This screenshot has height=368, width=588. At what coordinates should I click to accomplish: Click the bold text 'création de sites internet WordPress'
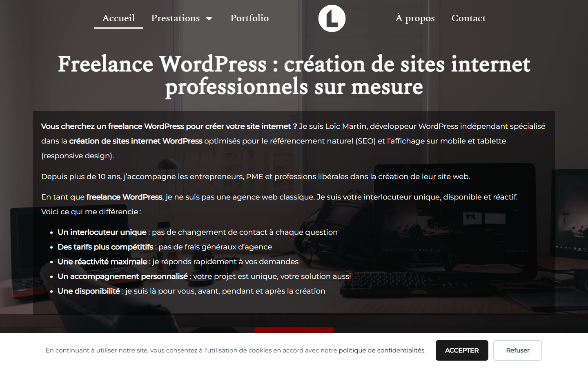136,141
